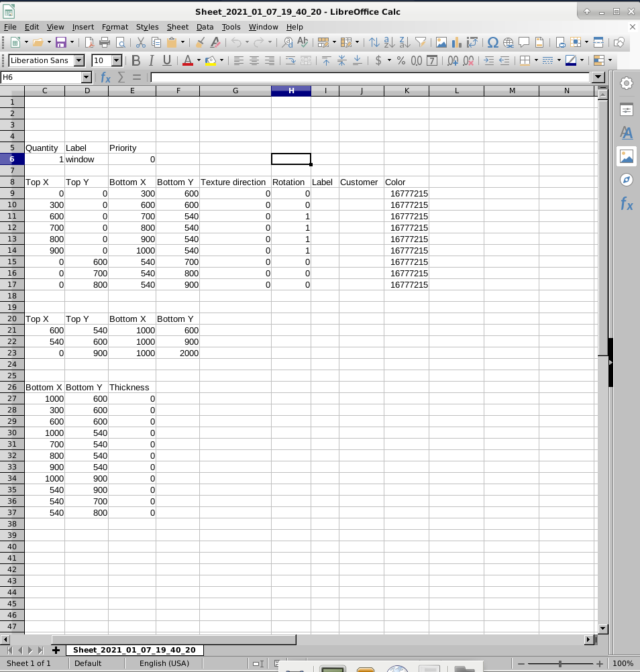Toggle Print Preview
The image size is (640, 672).
121,42
